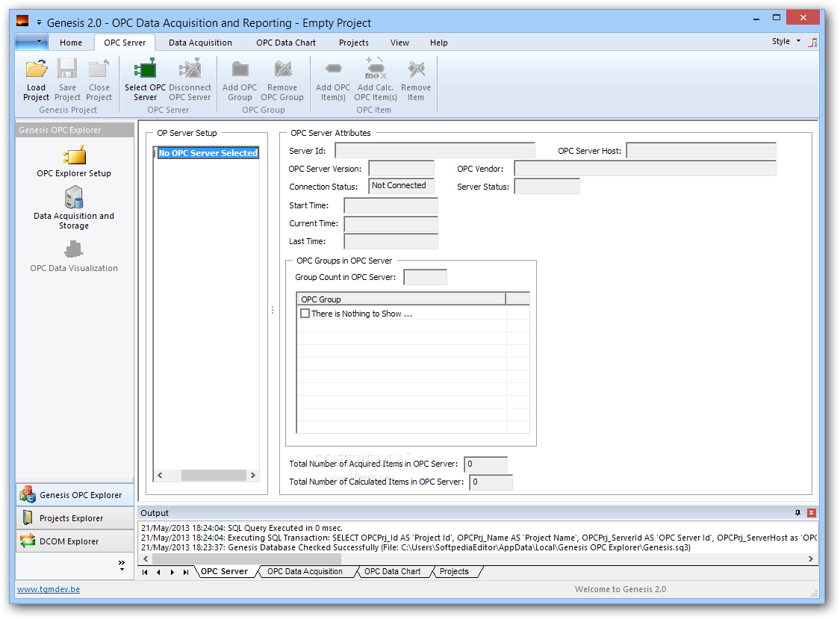Open the Projects ribbon tab
Viewport: 840px width, 619px height.
pyautogui.click(x=354, y=43)
